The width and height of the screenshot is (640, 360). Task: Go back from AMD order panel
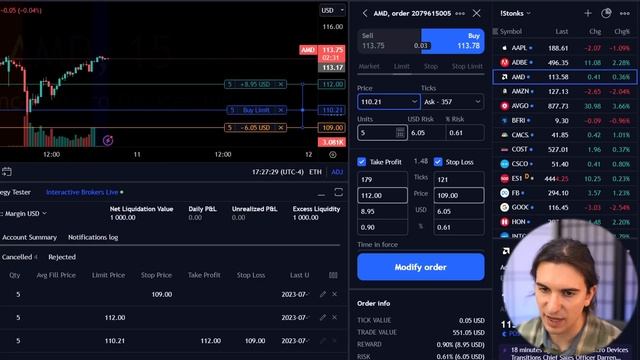pos(364,13)
